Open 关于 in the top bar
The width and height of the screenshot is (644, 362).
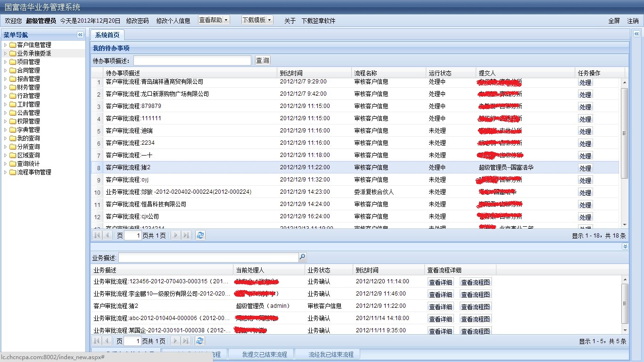pyautogui.click(x=290, y=21)
